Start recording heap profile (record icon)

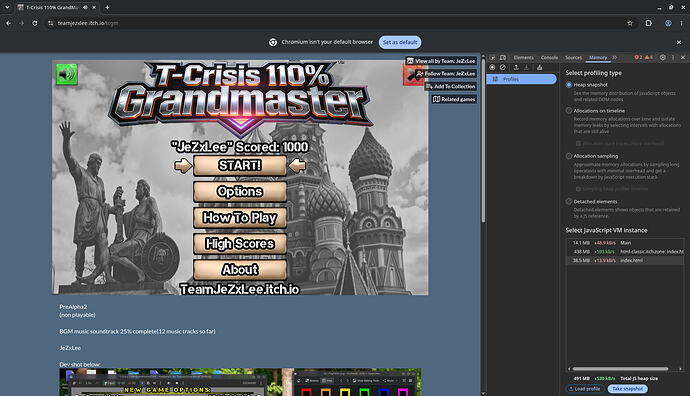coord(492,67)
